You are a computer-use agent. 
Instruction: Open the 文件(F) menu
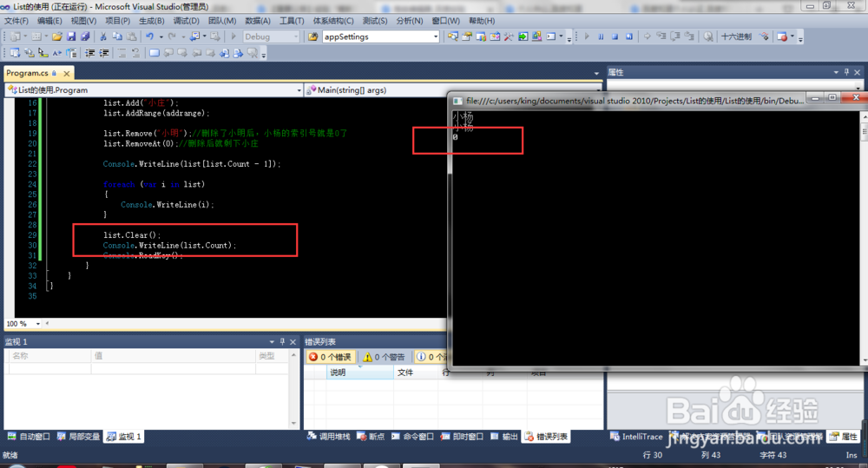[16, 21]
